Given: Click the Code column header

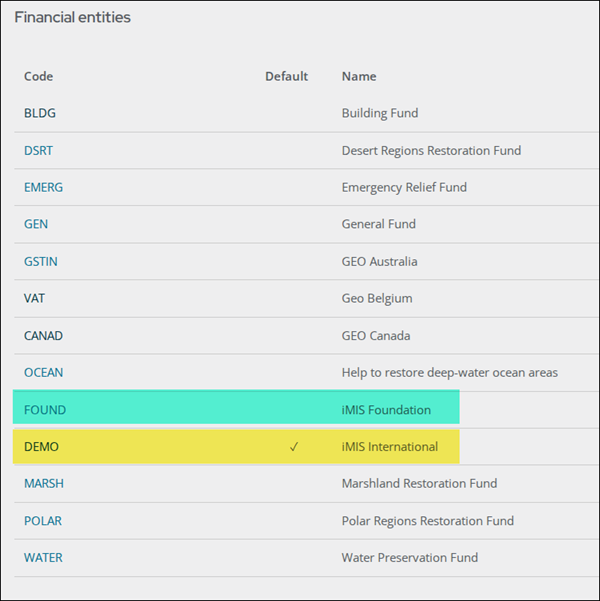Looking at the screenshot, I should pos(38,76).
